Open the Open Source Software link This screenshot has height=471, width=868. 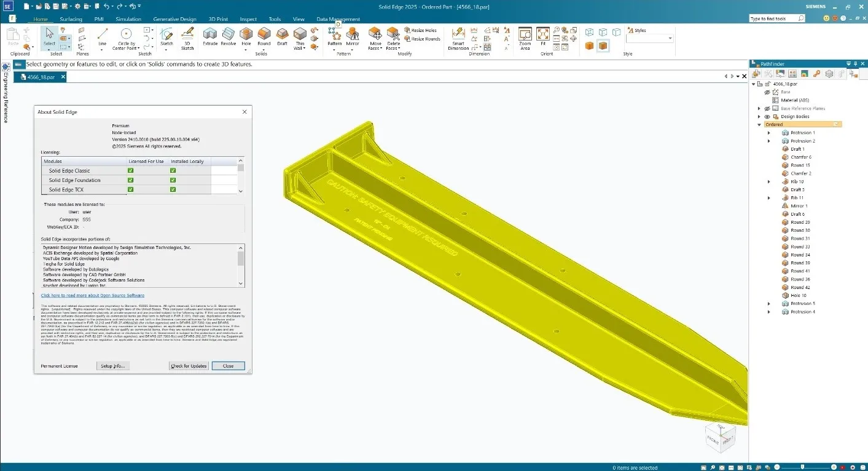[x=93, y=296]
